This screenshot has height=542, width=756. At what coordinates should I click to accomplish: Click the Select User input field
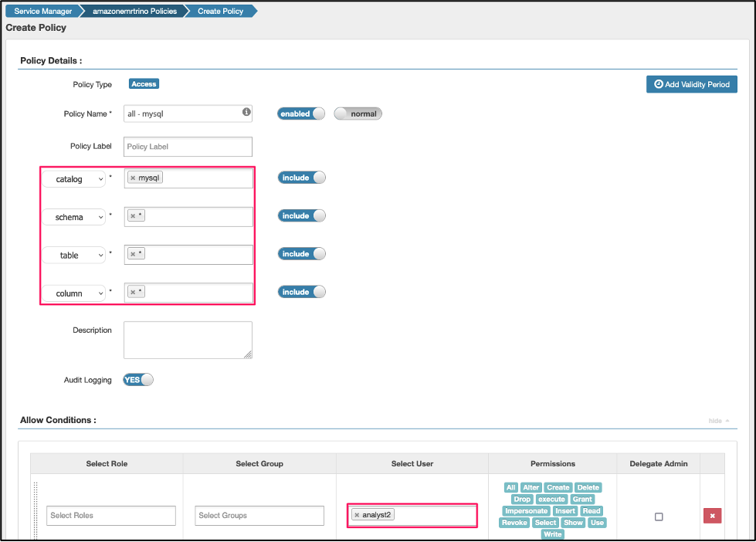tap(412, 516)
